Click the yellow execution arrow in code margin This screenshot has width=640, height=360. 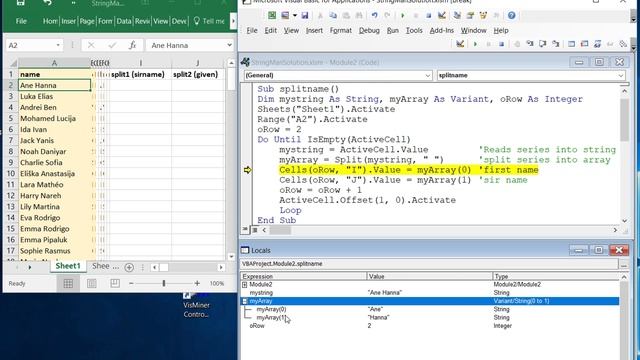247,170
